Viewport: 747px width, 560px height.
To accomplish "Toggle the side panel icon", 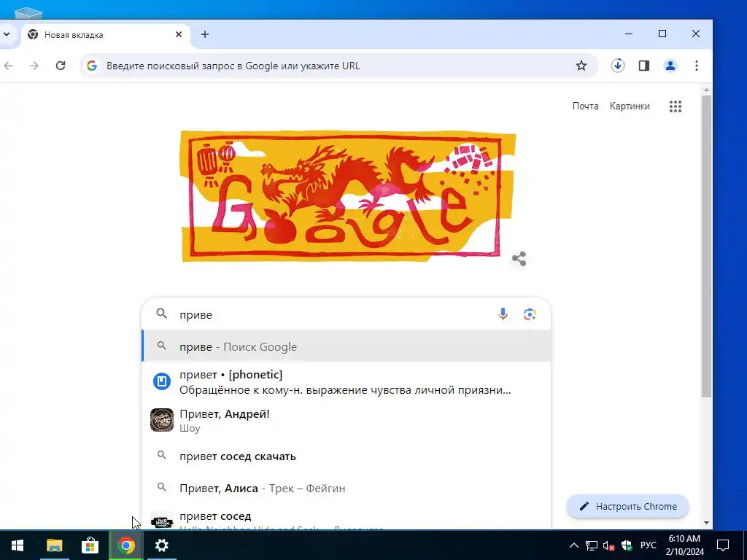I will pyautogui.click(x=644, y=66).
